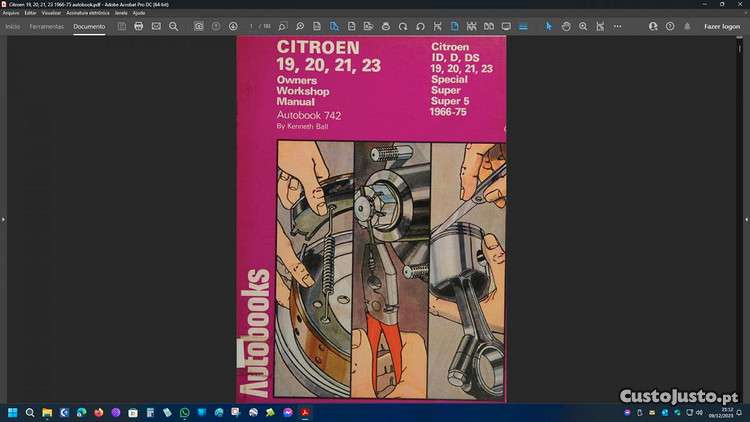Expand the left navigation pane
The image size is (750, 422).
tap(4, 218)
